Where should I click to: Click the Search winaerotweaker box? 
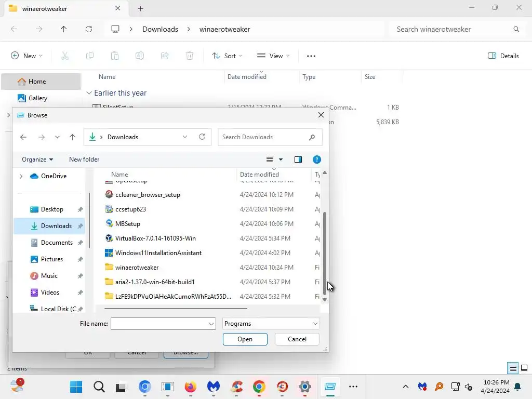457,29
